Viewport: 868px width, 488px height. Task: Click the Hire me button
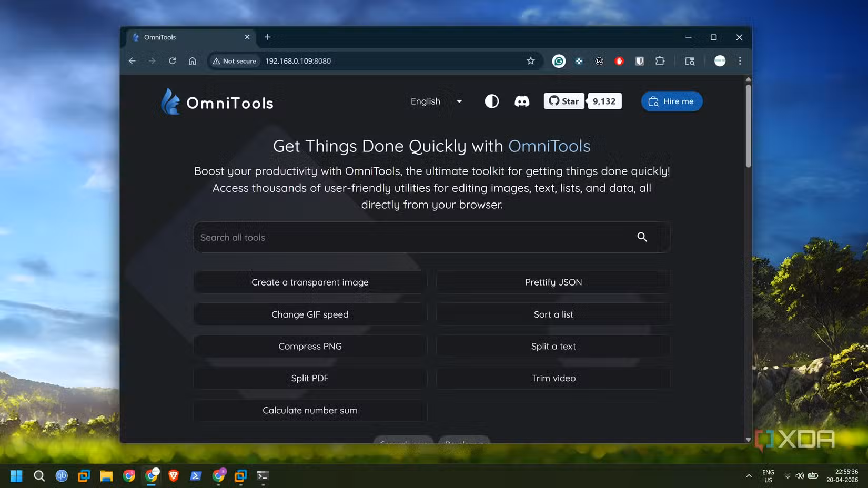pyautogui.click(x=671, y=101)
